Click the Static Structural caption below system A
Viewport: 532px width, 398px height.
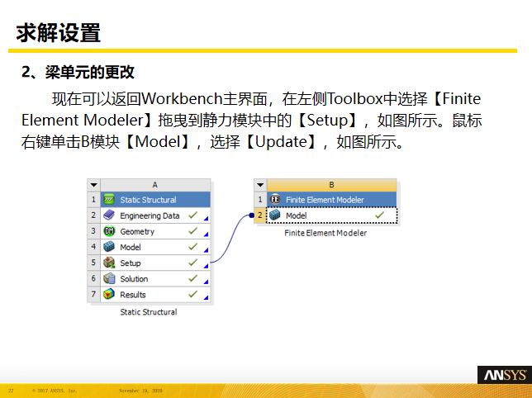click(x=149, y=312)
